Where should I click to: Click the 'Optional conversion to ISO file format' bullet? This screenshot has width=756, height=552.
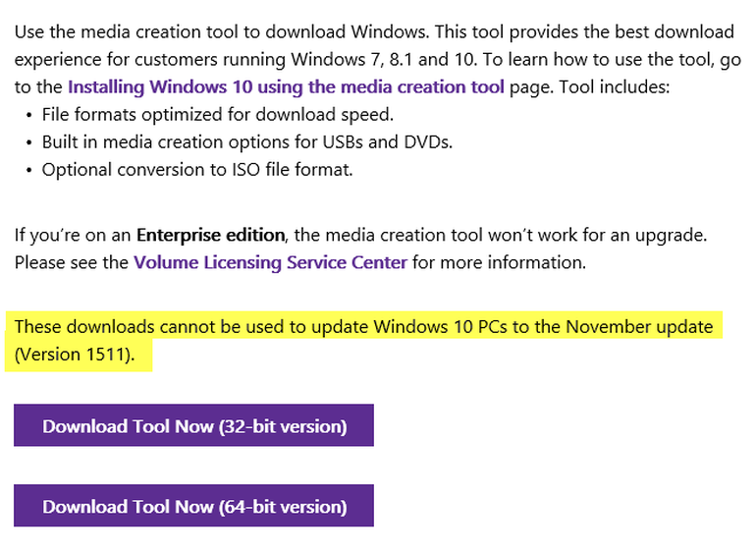point(196,169)
